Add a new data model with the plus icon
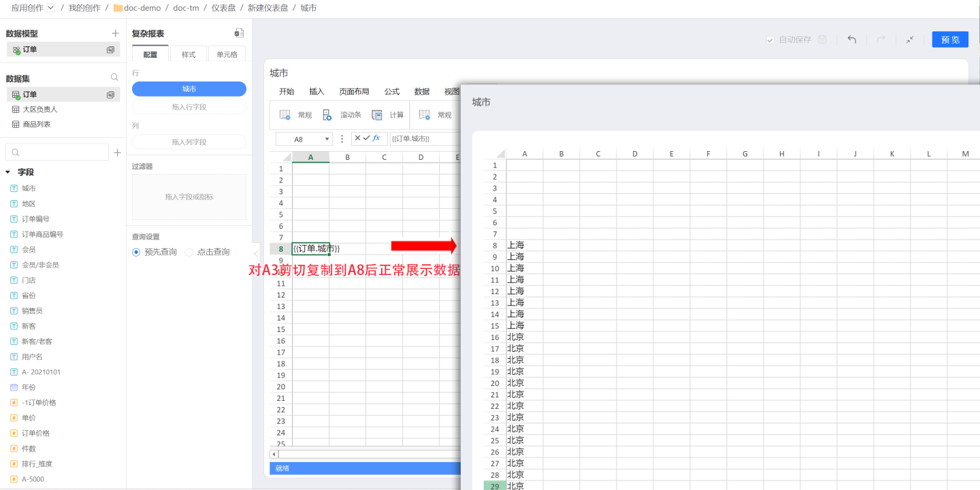This screenshot has height=490, width=980. 115,33
